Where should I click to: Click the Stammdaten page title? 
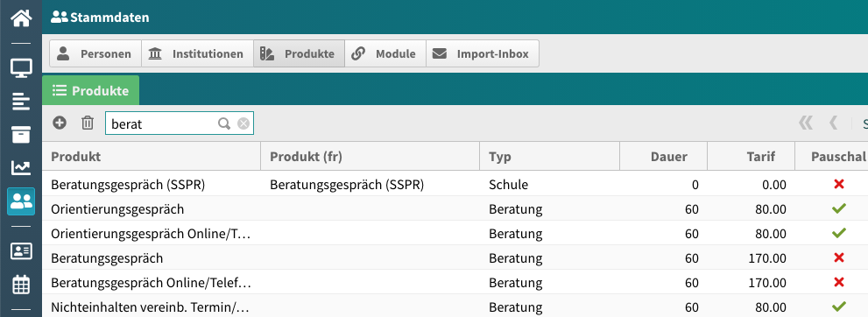[x=109, y=18]
